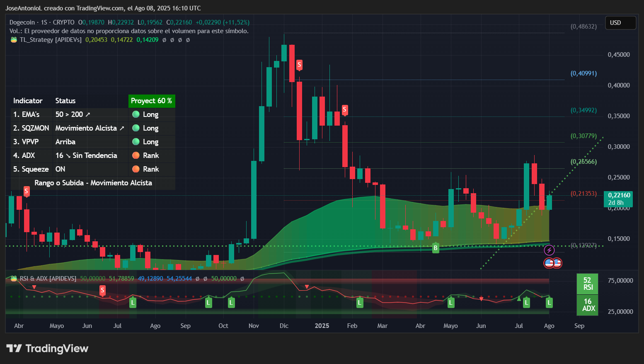Click the TL_Strategy frog indicator icon
Screen dimensions: 644x364
point(14,40)
